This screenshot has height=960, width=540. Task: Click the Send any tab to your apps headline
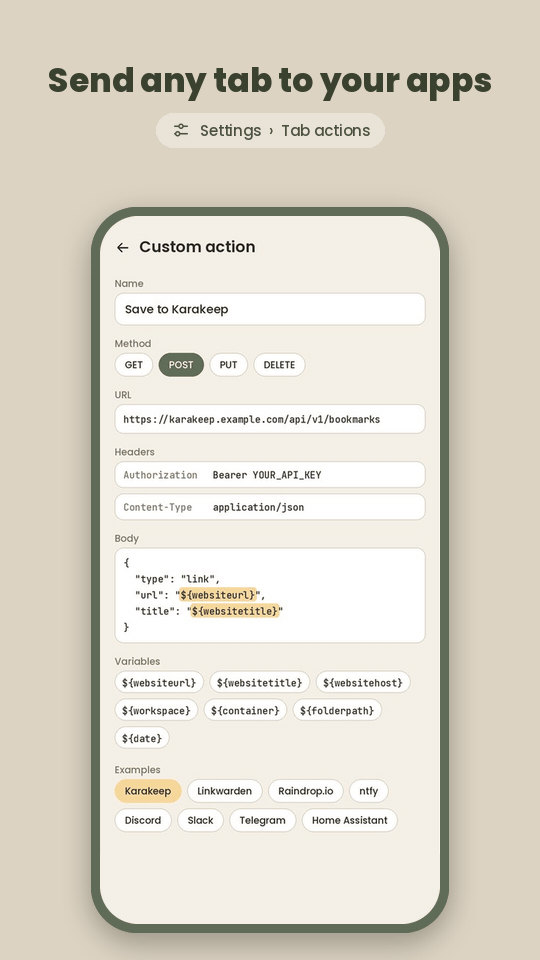click(270, 81)
